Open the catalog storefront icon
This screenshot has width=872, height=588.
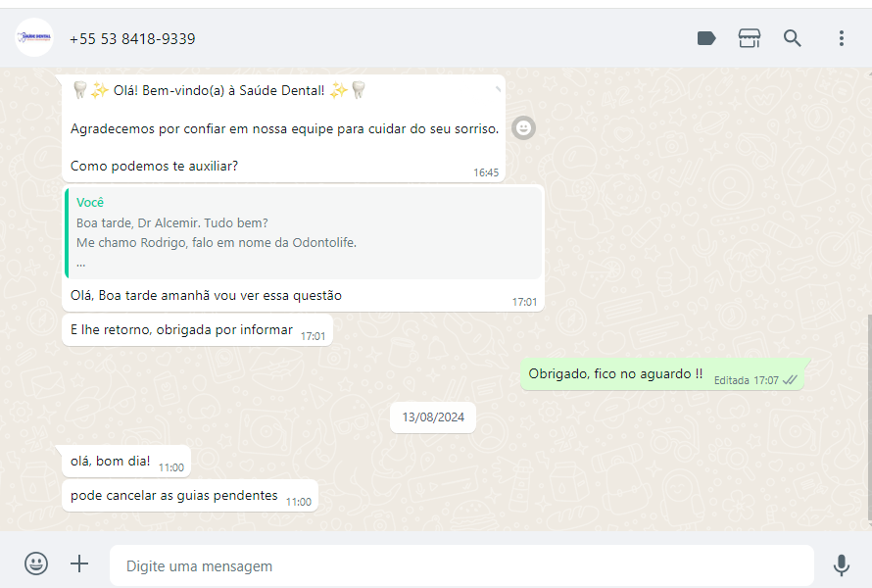750,38
